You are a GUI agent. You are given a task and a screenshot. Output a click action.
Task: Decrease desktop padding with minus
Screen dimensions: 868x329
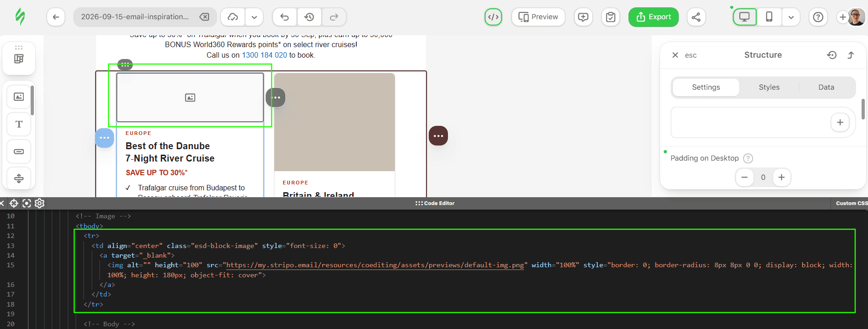coord(744,177)
